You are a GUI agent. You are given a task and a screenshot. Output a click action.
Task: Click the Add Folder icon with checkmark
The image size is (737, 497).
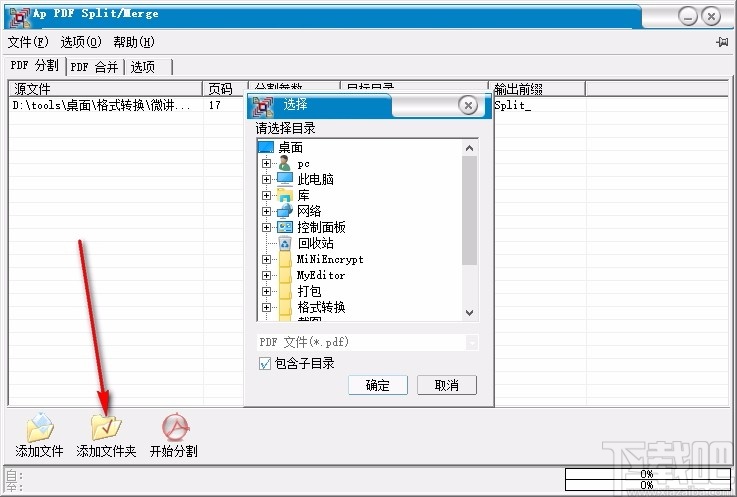pos(106,427)
